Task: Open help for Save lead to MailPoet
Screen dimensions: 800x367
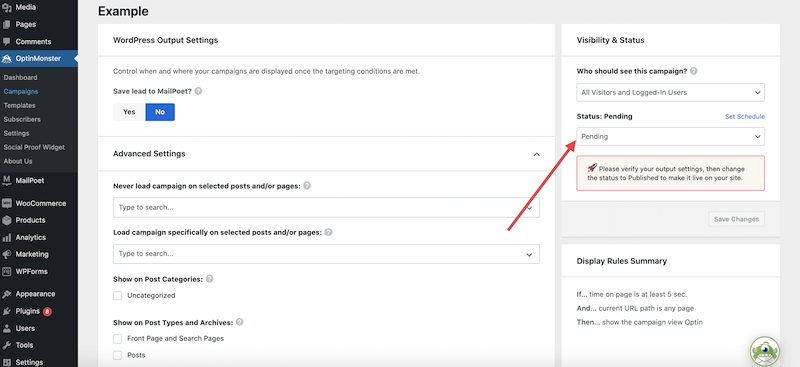Action: point(198,91)
